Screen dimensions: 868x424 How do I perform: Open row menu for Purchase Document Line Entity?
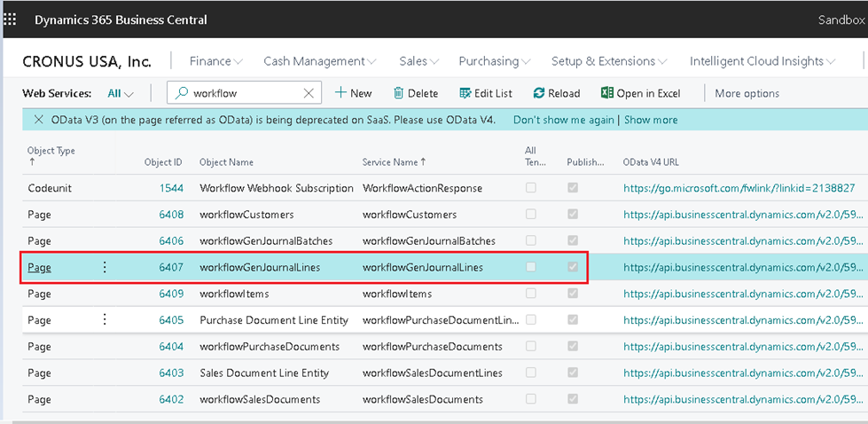click(x=104, y=320)
